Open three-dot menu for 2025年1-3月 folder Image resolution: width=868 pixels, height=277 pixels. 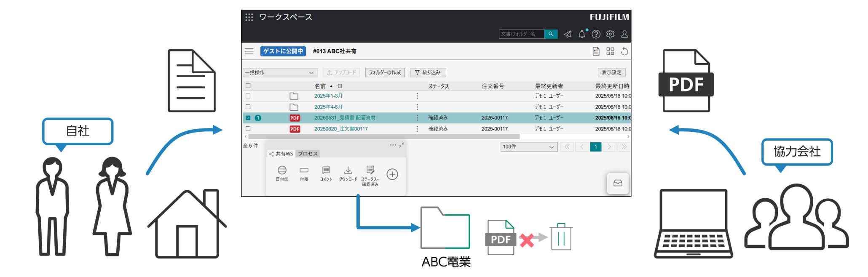click(x=417, y=96)
